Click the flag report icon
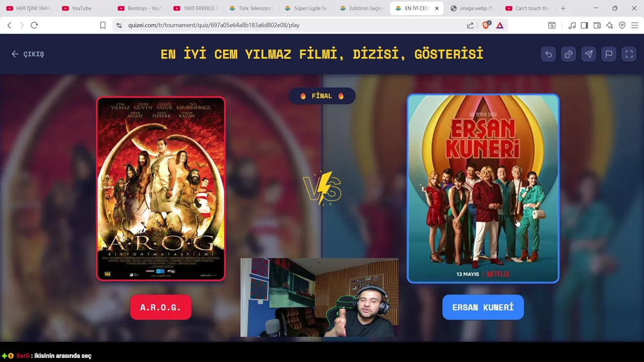Image resolution: width=644 pixels, height=362 pixels. pyautogui.click(x=609, y=54)
